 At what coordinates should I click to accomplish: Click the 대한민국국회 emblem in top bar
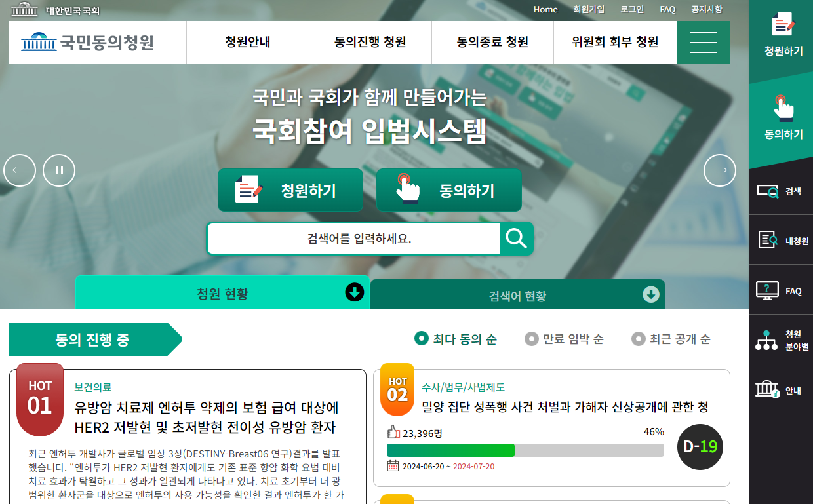[x=25, y=9]
